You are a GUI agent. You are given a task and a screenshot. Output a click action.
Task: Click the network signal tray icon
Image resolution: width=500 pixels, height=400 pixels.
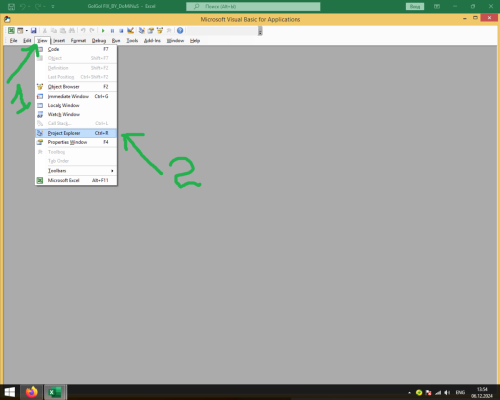438,393
